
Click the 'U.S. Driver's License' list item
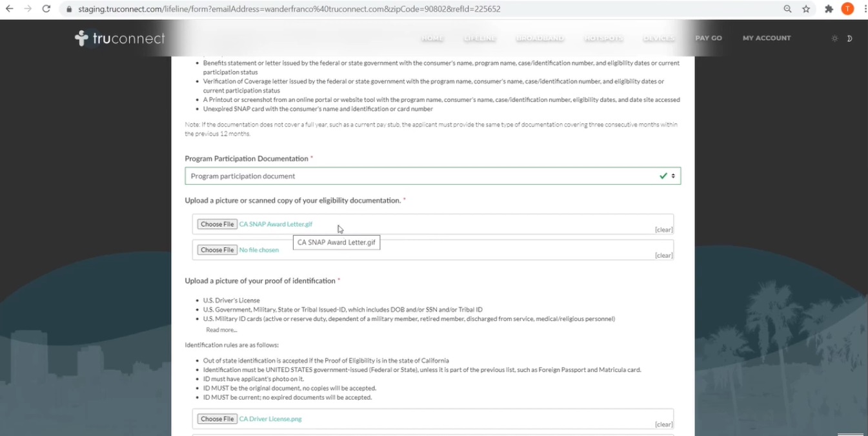(231, 300)
